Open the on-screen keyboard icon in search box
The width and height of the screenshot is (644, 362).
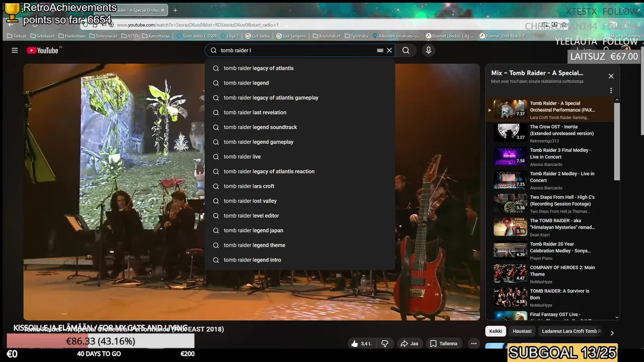click(380, 50)
